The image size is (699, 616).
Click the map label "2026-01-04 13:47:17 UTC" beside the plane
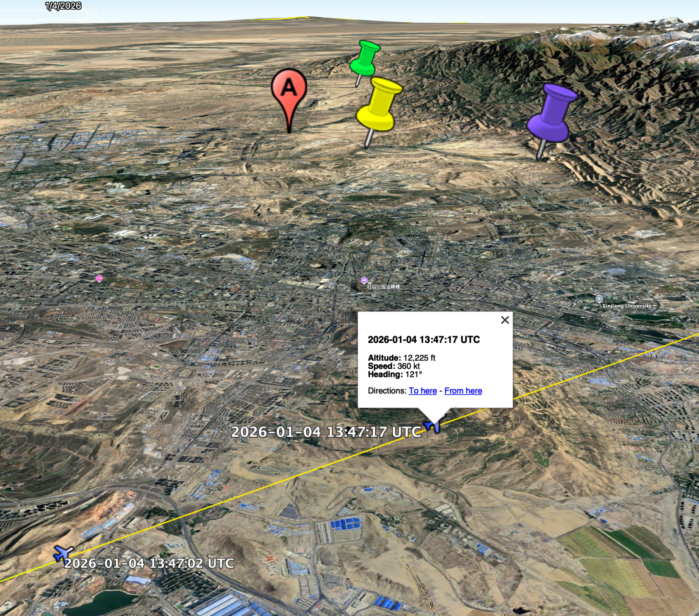tap(326, 432)
